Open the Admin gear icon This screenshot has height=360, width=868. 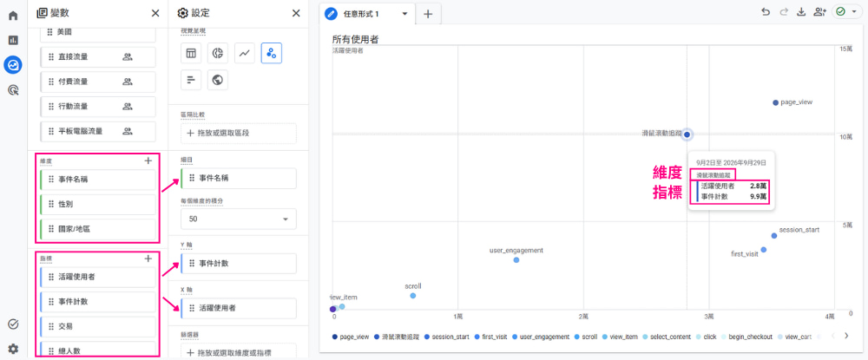(13, 349)
